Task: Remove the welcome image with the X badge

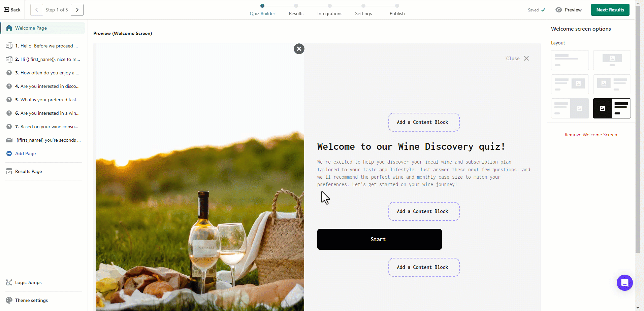Action: pyautogui.click(x=299, y=49)
